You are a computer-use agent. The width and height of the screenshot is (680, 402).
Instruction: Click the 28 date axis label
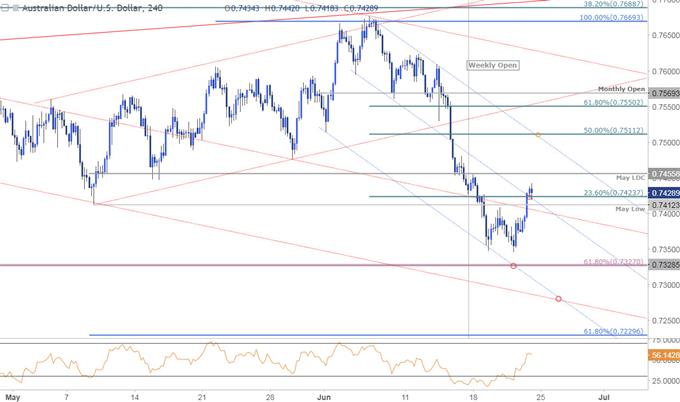270,397
